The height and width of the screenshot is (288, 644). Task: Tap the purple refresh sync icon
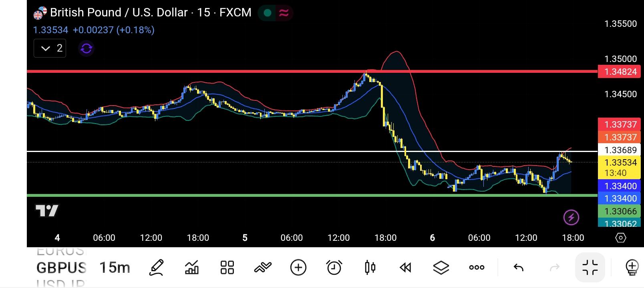pyautogui.click(x=87, y=48)
